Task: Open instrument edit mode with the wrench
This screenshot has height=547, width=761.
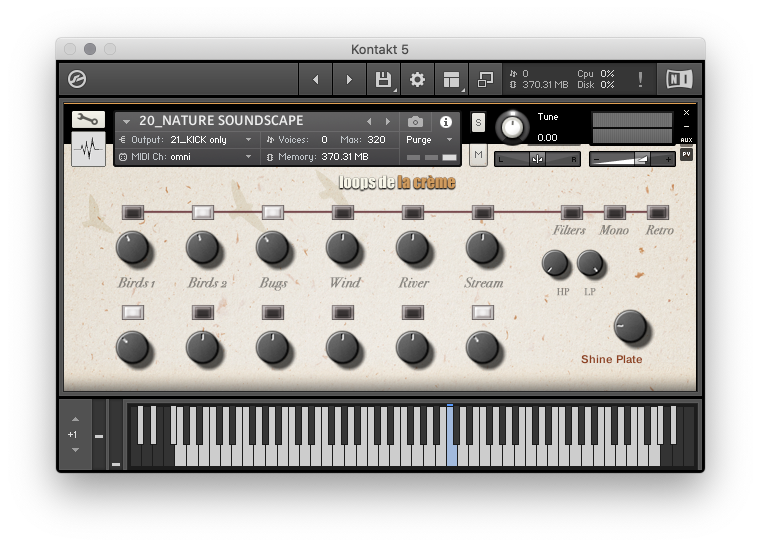Action: click(x=88, y=119)
